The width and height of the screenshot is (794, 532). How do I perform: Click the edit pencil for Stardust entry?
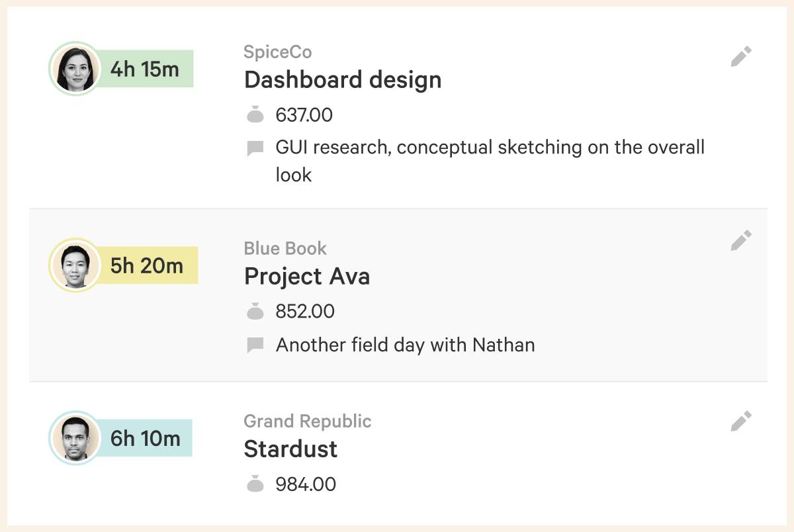tap(741, 421)
